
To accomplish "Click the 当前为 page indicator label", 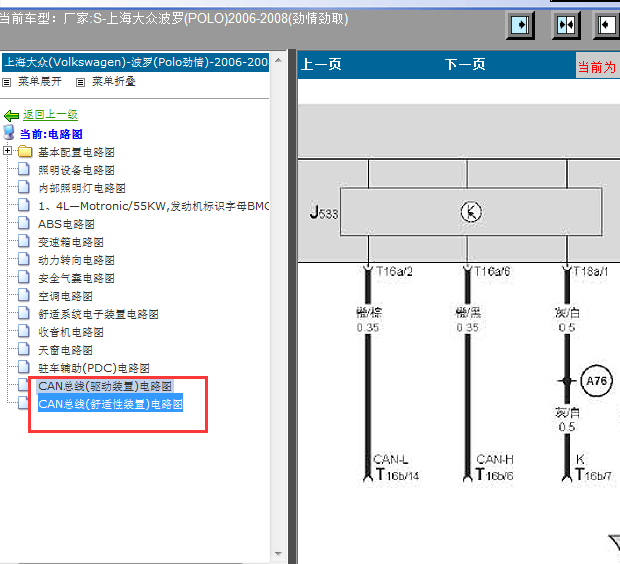I will tap(597, 67).
